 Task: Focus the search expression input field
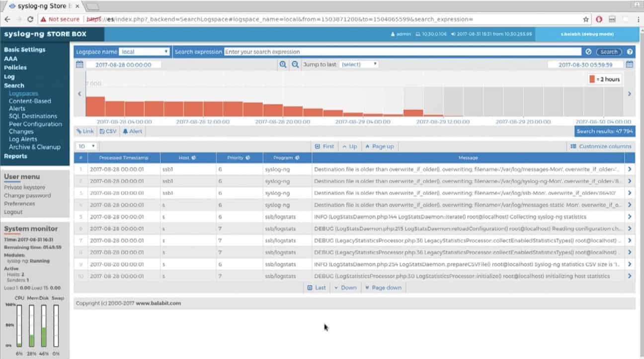pyautogui.click(x=402, y=52)
